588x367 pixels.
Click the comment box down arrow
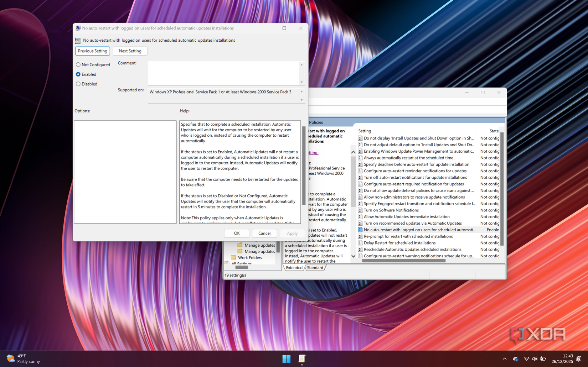click(x=301, y=82)
